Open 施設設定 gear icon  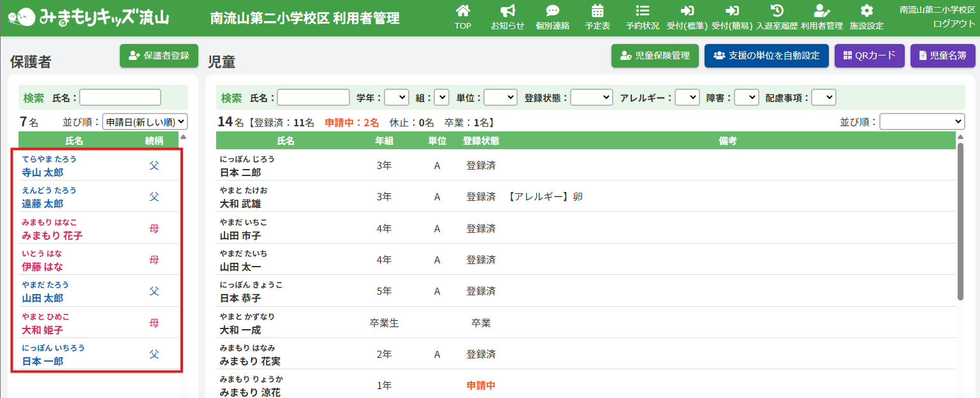(x=866, y=11)
